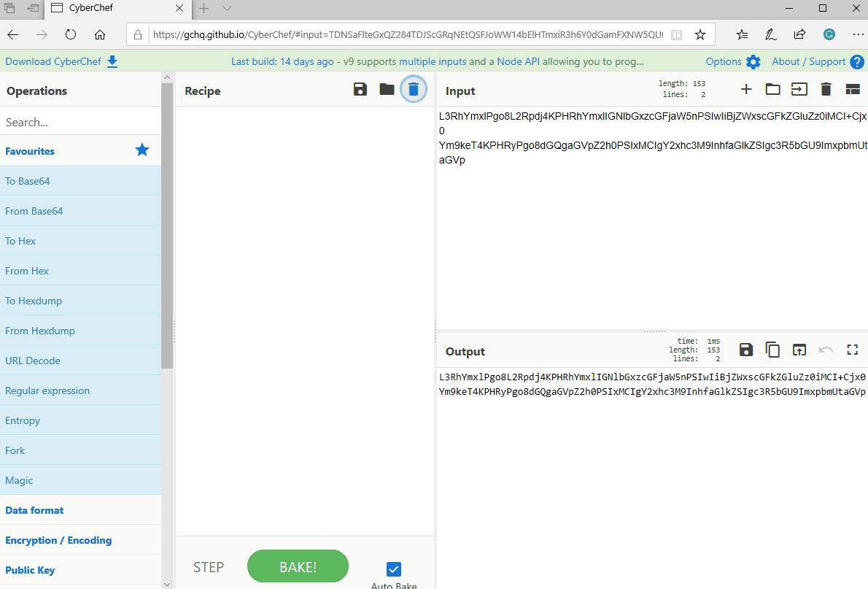
Task: Refresh the CyberChef page
Action: click(70, 35)
